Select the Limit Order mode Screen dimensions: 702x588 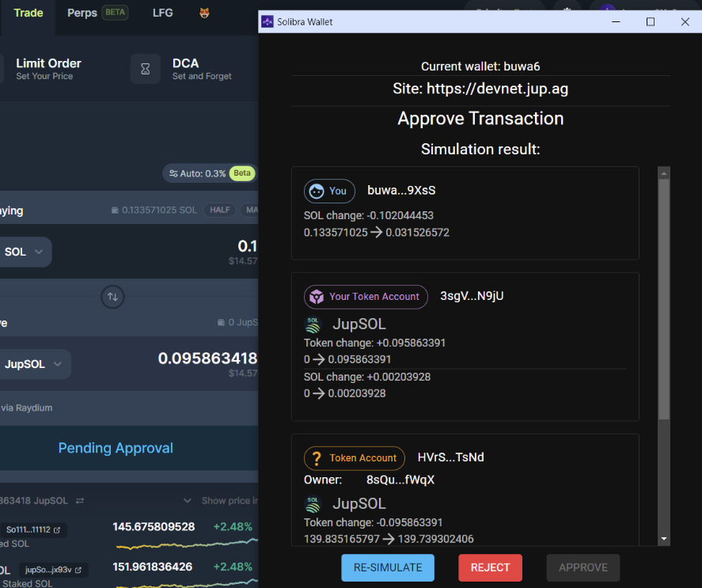(49, 69)
